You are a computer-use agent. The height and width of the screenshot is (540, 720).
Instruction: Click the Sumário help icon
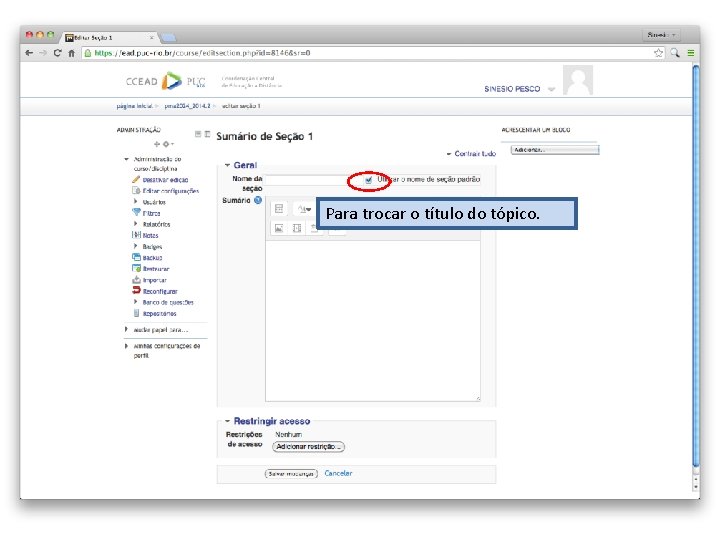click(258, 200)
